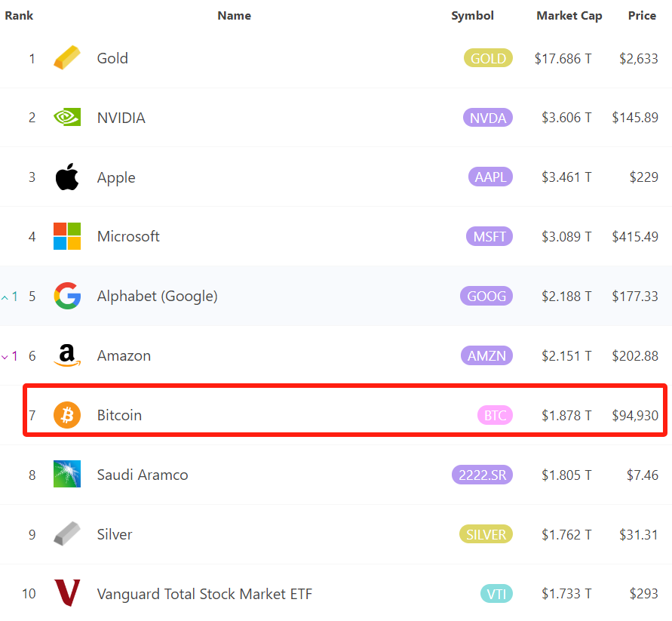Sort by the Rank column header
Image resolution: width=672 pixels, height=621 pixels.
tap(19, 15)
